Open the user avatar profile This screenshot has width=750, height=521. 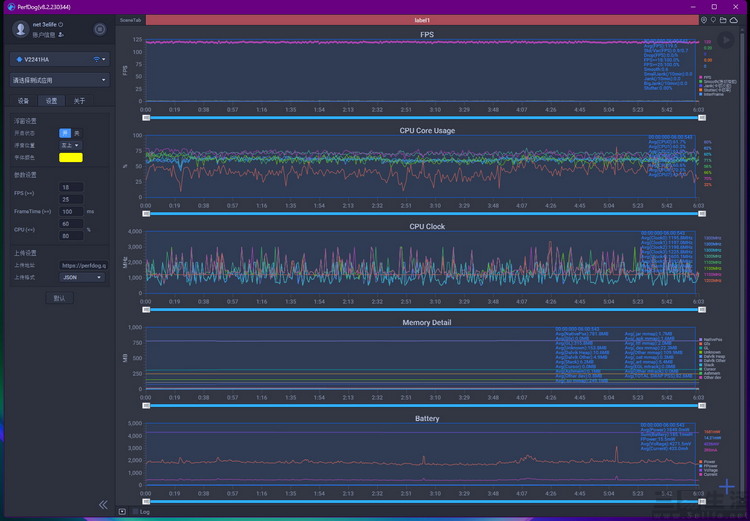[20, 29]
